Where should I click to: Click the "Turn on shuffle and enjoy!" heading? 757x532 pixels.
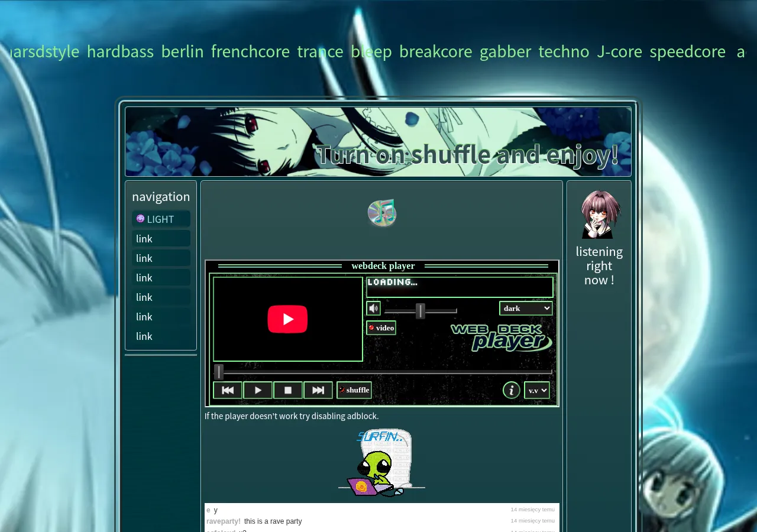pyautogui.click(x=468, y=154)
